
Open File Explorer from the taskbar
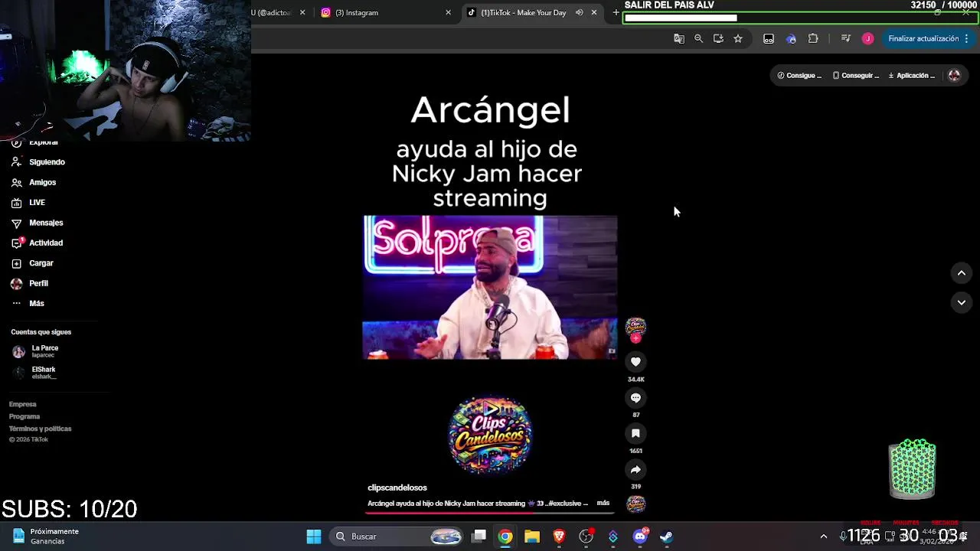(532, 536)
